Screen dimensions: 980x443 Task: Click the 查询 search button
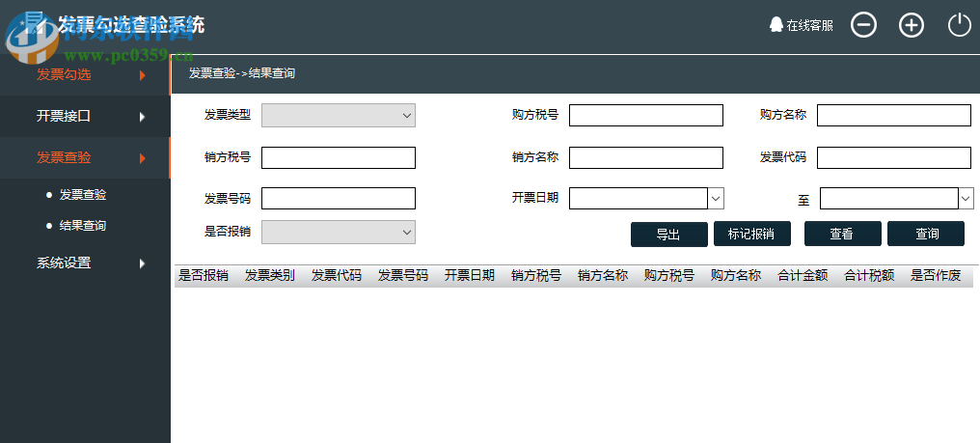(x=926, y=234)
